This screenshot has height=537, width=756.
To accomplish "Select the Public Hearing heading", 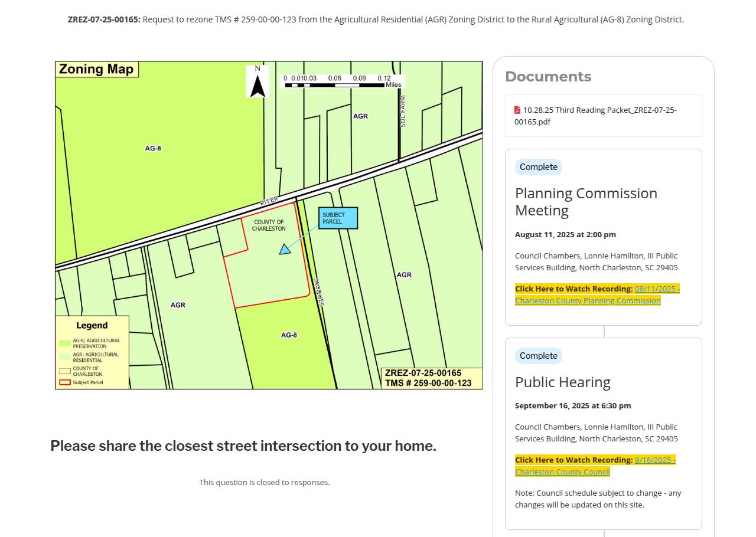I will [563, 382].
